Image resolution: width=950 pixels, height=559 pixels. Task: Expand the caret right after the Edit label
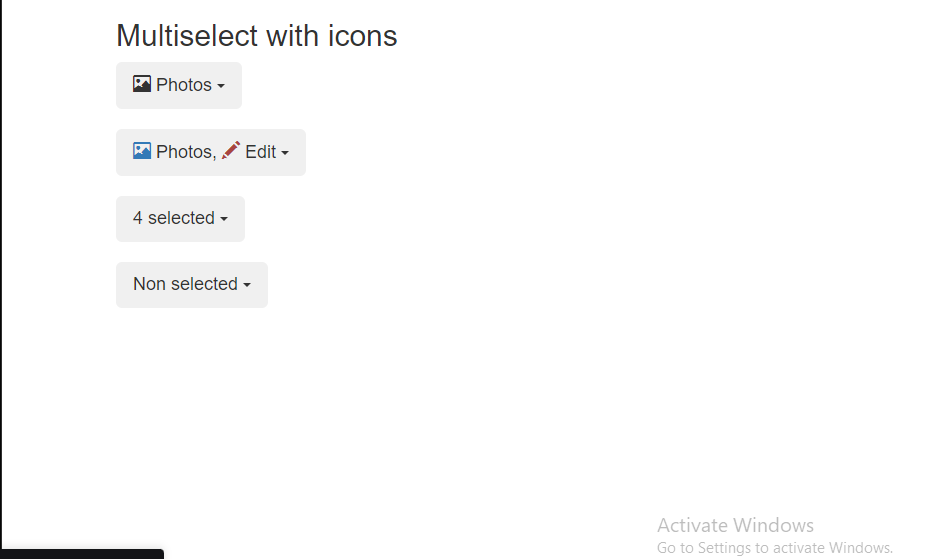(x=285, y=153)
